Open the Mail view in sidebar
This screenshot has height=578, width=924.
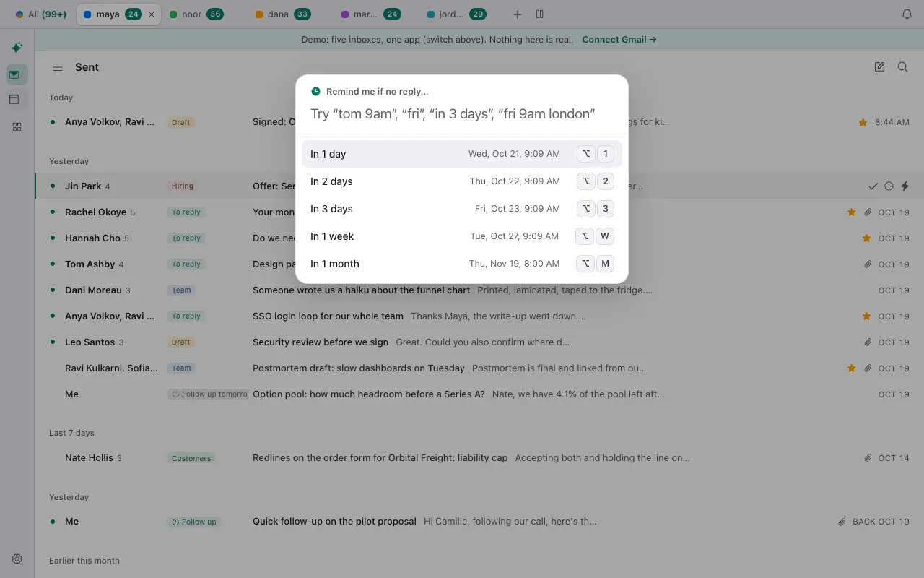pyautogui.click(x=17, y=74)
